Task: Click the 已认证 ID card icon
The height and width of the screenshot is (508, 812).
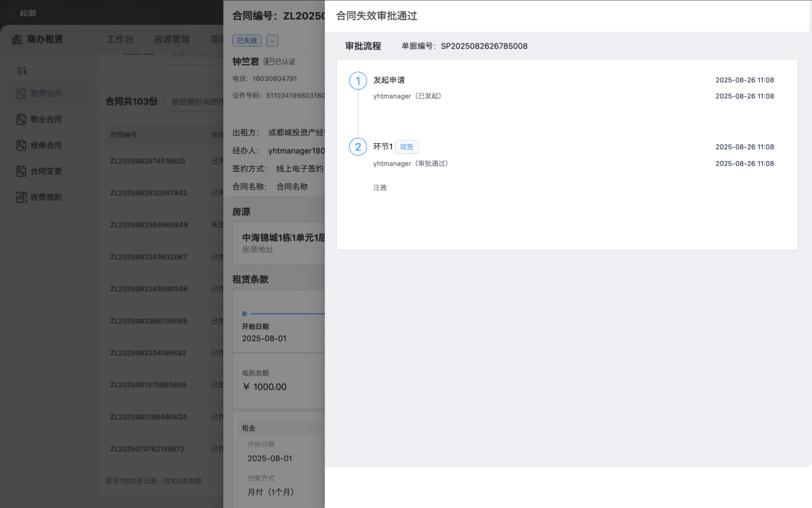Action: (269, 62)
